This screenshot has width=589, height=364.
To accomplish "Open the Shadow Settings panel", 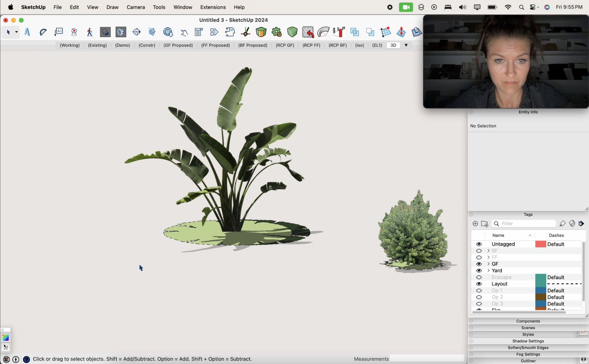I will coord(528,341).
